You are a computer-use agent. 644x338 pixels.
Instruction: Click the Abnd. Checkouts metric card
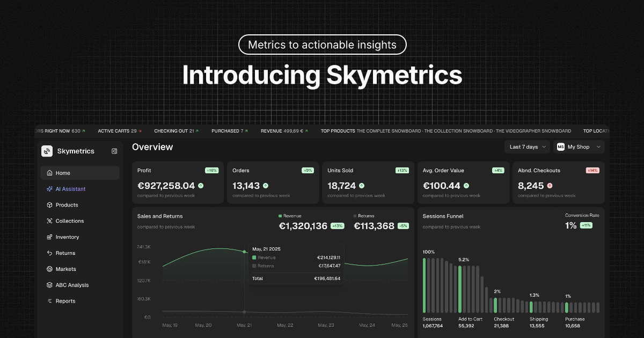click(558, 183)
